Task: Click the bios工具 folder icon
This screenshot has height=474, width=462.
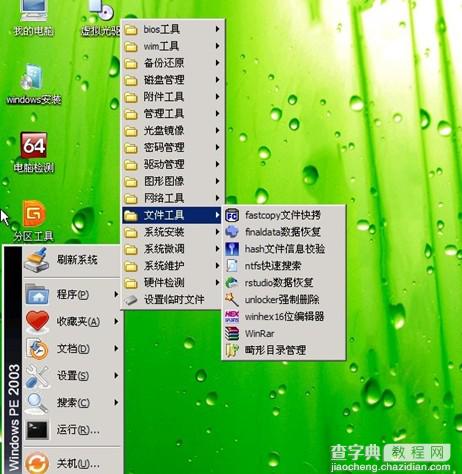Action: [x=131, y=30]
